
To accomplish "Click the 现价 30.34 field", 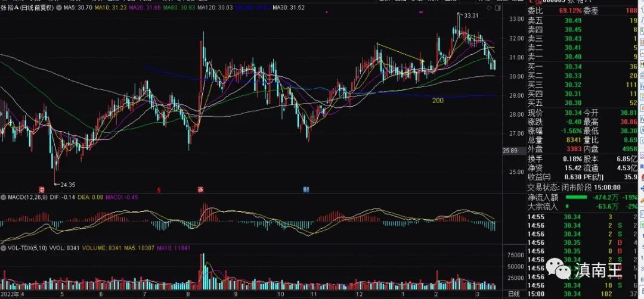I will [x=555, y=113].
